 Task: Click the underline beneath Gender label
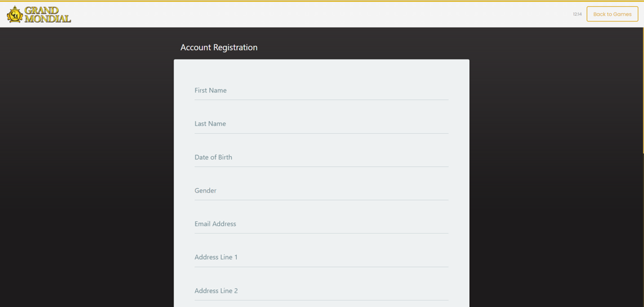(x=321, y=200)
